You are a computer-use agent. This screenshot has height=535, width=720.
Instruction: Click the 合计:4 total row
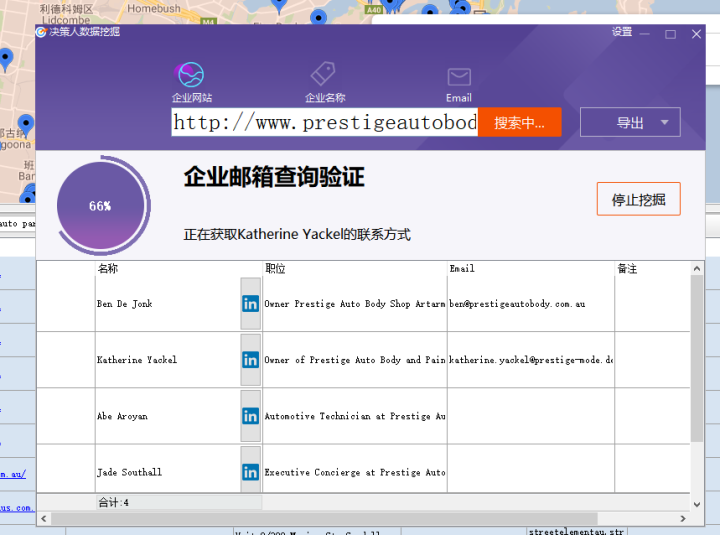point(179,502)
